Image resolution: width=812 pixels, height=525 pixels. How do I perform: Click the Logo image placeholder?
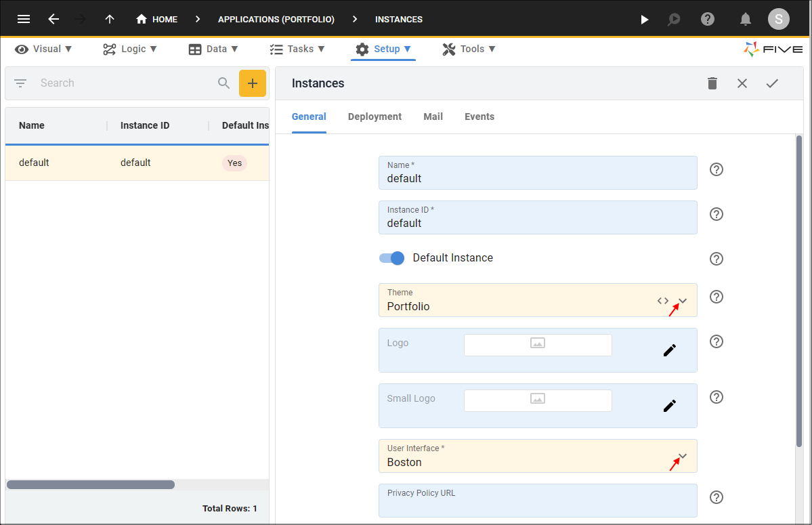[x=538, y=345]
